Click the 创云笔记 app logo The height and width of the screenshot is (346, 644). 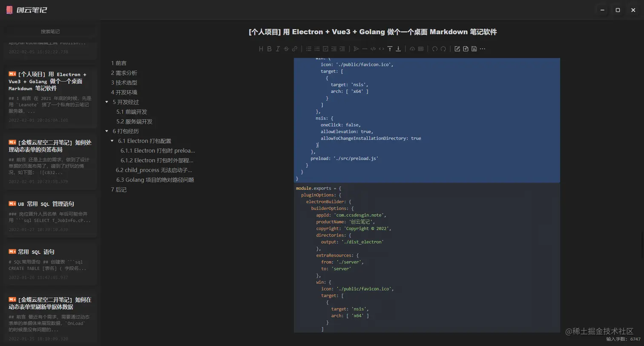click(x=26, y=10)
